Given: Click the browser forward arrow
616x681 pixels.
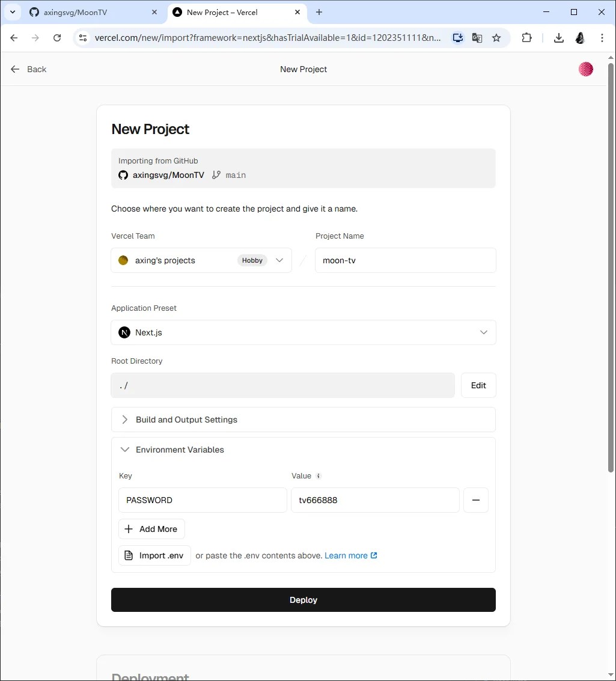Looking at the screenshot, I should 35,38.
